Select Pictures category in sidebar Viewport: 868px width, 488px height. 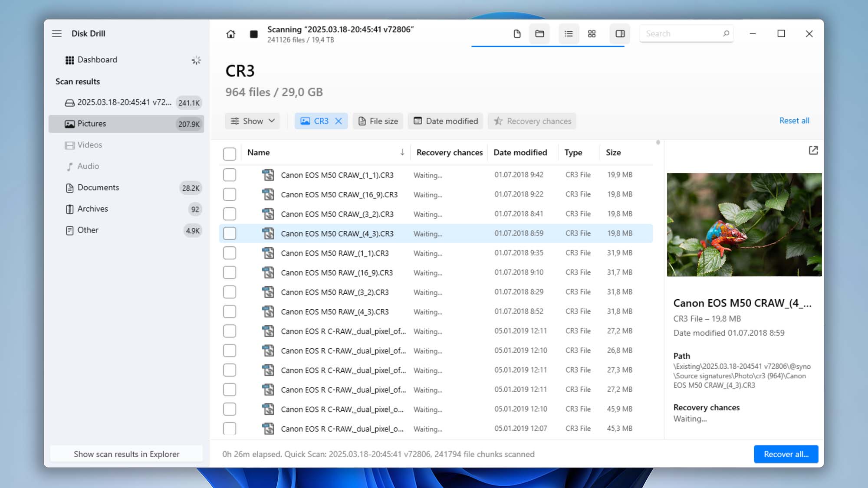click(x=126, y=124)
